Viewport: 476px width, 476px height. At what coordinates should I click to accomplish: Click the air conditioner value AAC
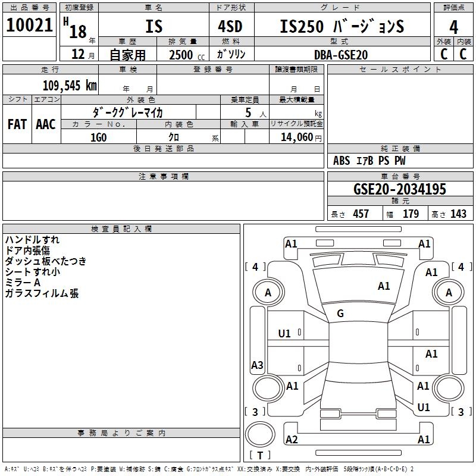coord(46,124)
